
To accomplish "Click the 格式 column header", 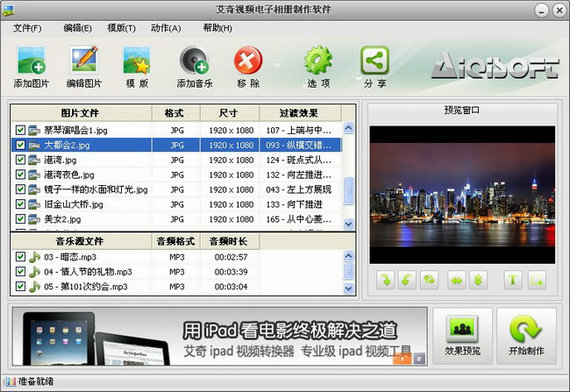I will 176,113.
